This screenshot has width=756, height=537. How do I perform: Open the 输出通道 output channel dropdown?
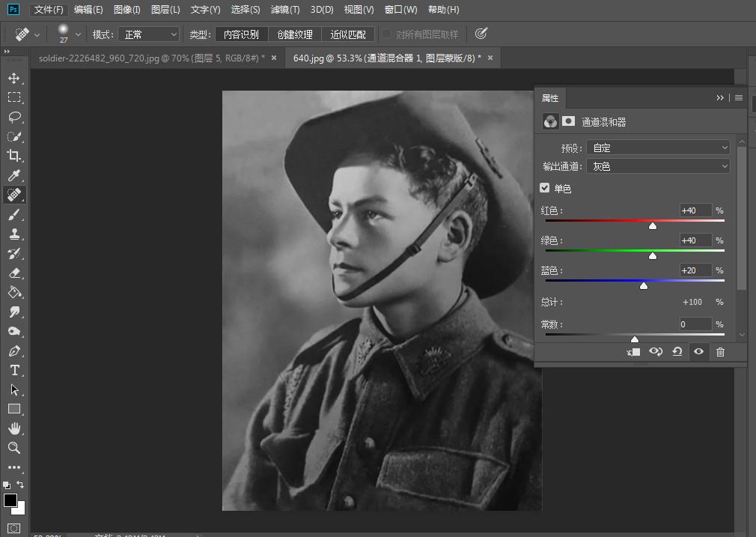[x=657, y=166]
